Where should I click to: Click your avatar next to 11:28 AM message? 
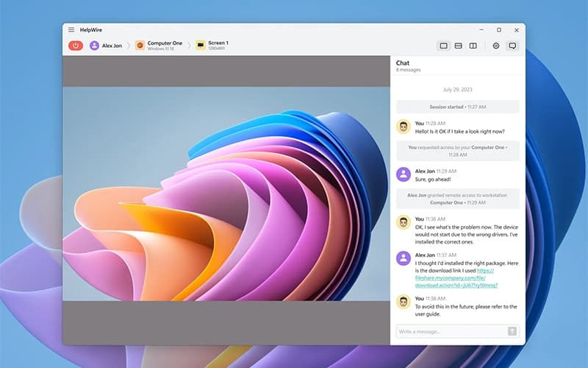tap(404, 127)
